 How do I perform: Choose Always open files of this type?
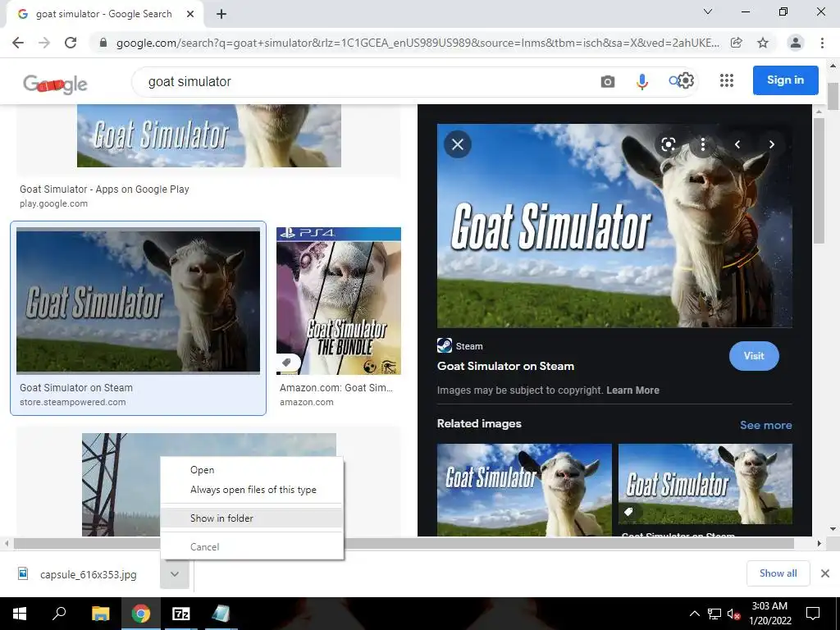click(x=252, y=490)
